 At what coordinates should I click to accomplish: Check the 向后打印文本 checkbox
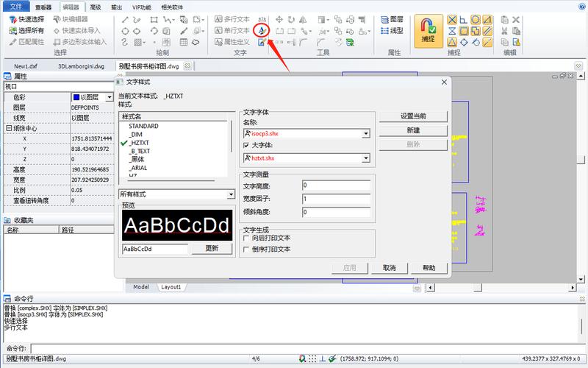[x=246, y=238]
